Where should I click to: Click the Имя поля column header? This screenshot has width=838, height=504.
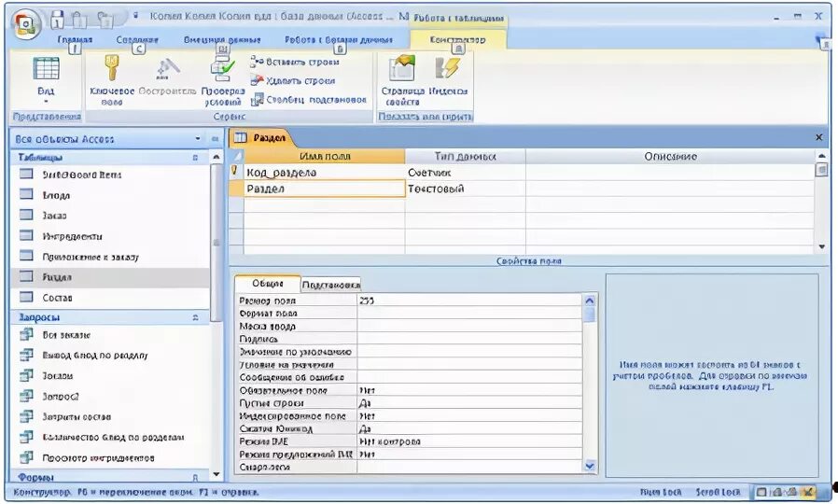[x=325, y=157]
